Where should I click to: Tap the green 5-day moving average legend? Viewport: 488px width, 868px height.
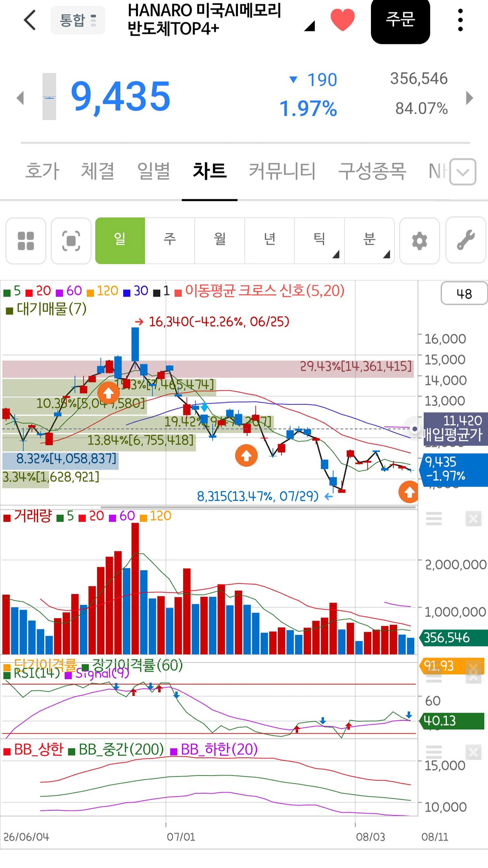click(x=12, y=291)
